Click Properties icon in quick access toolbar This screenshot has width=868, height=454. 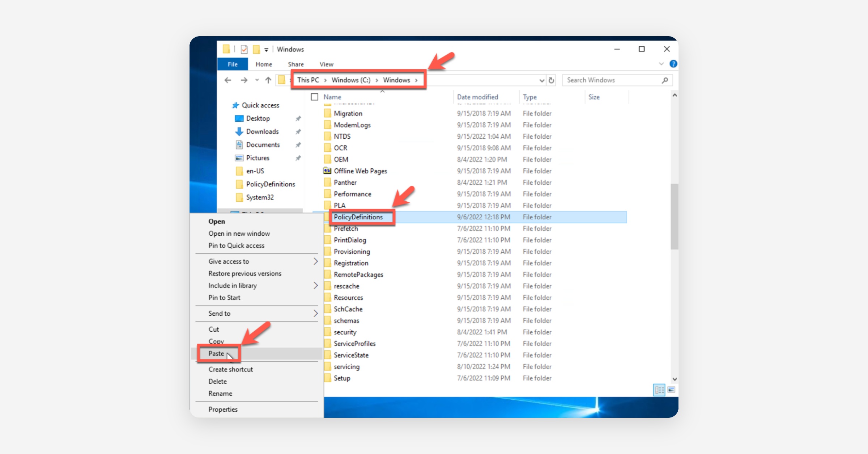pos(244,49)
